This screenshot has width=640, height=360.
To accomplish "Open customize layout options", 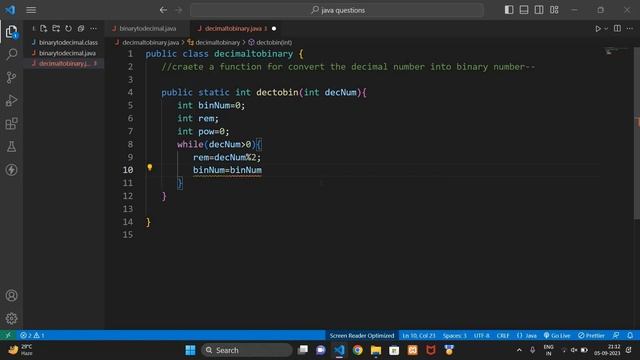I will [554, 10].
